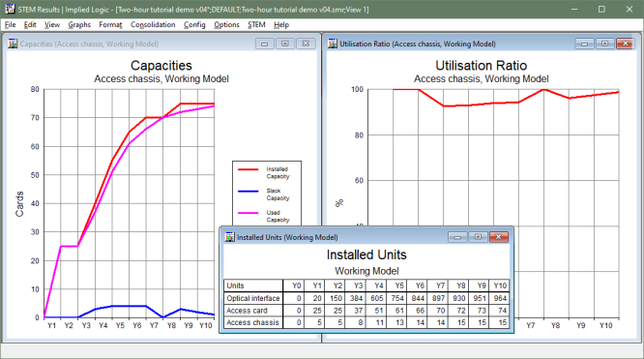Viewport: 644px width, 359px height.
Task: Open the Options menu
Action: coord(226,24)
